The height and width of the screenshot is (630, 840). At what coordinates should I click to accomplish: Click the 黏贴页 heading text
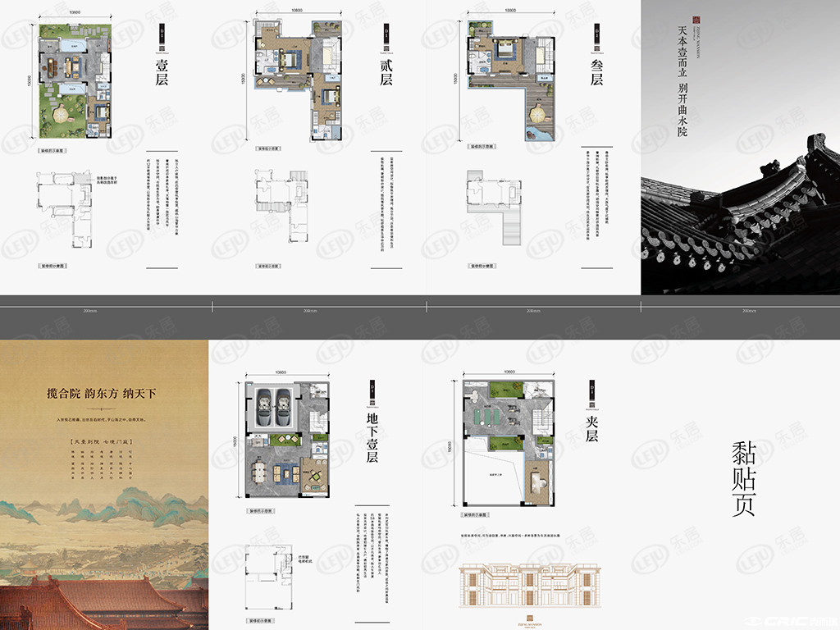click(x=743, y=479)
